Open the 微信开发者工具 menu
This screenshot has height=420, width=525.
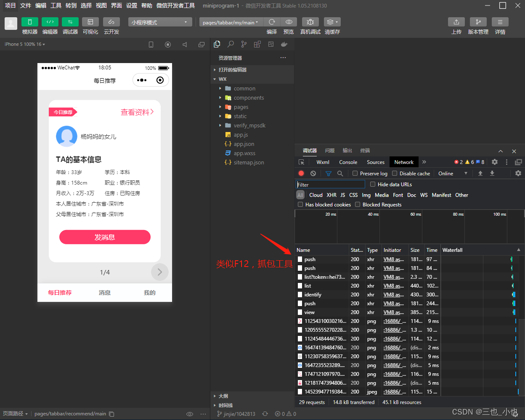(175, 5)
